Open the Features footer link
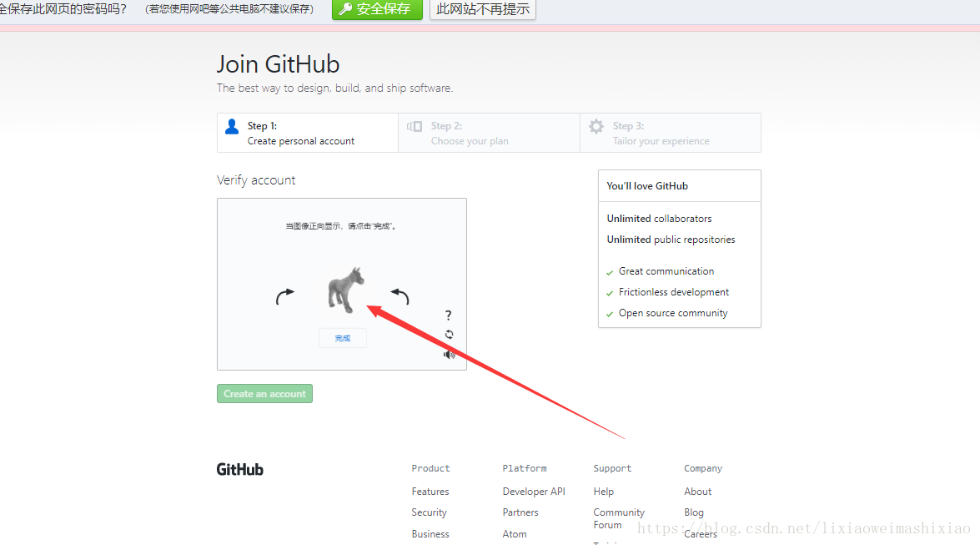980x545 pixels. coord(430,492)
